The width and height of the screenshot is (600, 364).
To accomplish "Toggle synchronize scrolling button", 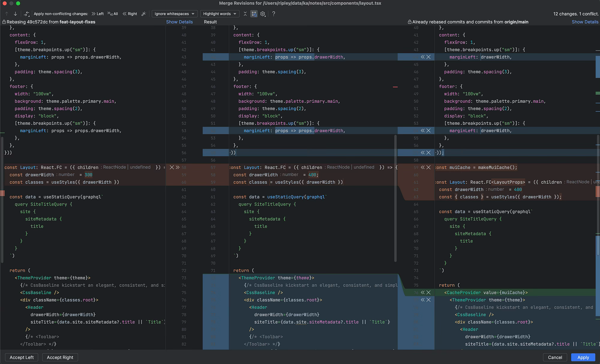I will coord(254,14).
